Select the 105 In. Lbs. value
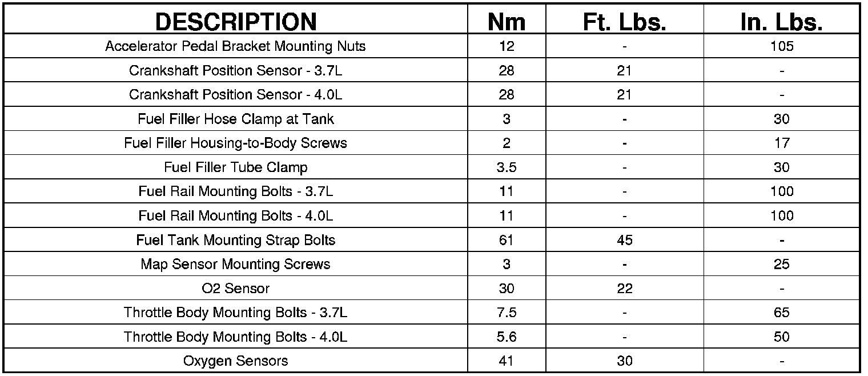The width and height of the screenshot is (868, 376). [781, 46]
